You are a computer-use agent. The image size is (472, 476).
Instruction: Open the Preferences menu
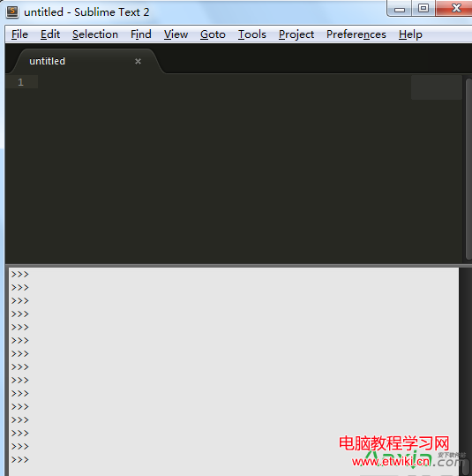pyautogui.click(x=356, y=34)
